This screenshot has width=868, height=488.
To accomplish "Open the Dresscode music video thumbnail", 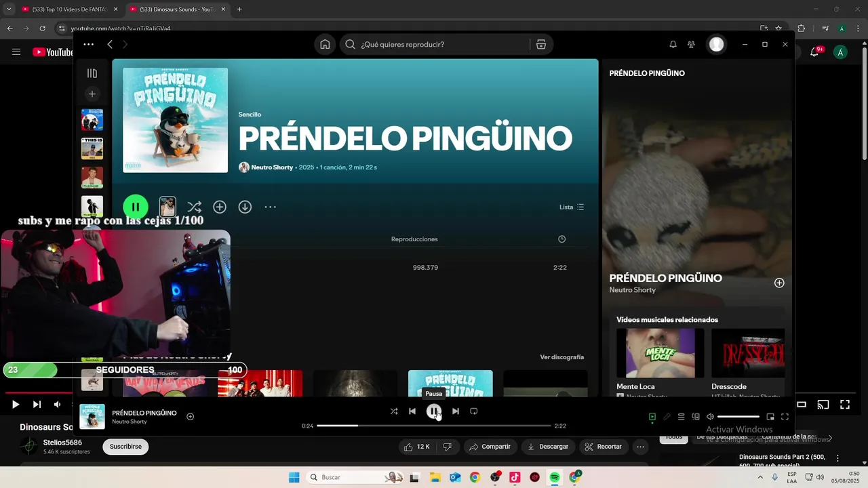I will point(748,353).
